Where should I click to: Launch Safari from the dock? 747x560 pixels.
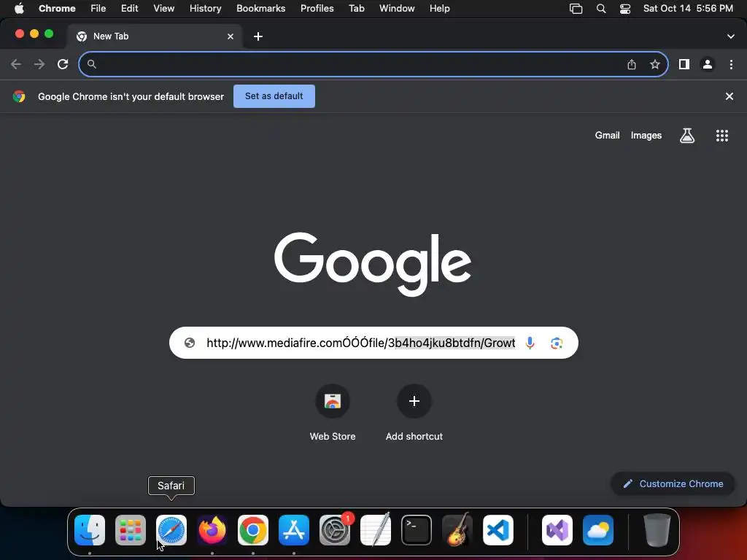(x=171, y=530)
